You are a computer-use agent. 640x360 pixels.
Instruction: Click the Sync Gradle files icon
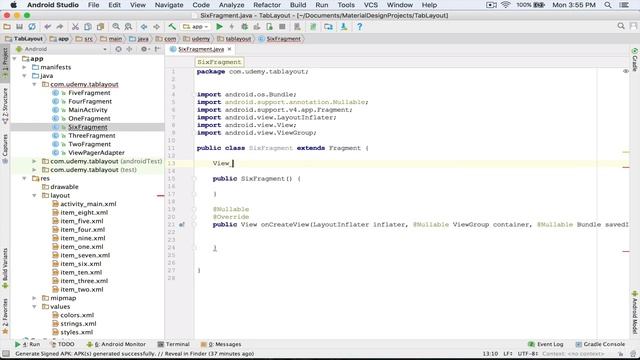(x=313, y=27)
